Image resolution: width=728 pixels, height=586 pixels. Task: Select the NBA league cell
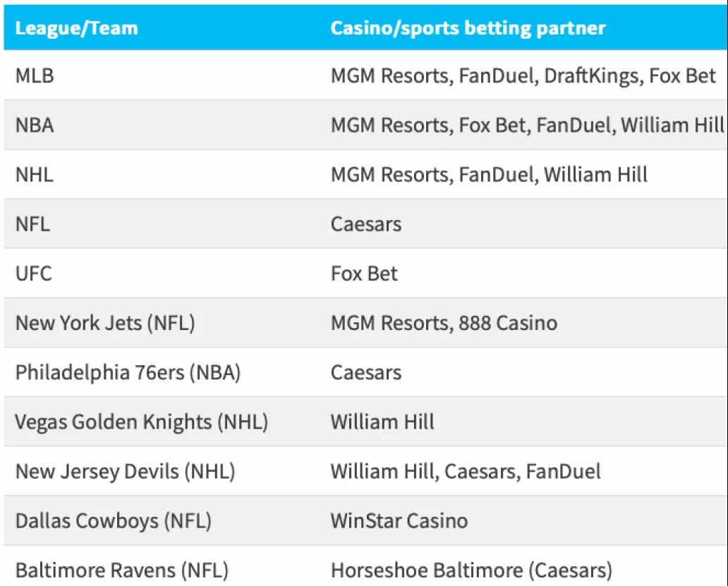pos(35,126)
